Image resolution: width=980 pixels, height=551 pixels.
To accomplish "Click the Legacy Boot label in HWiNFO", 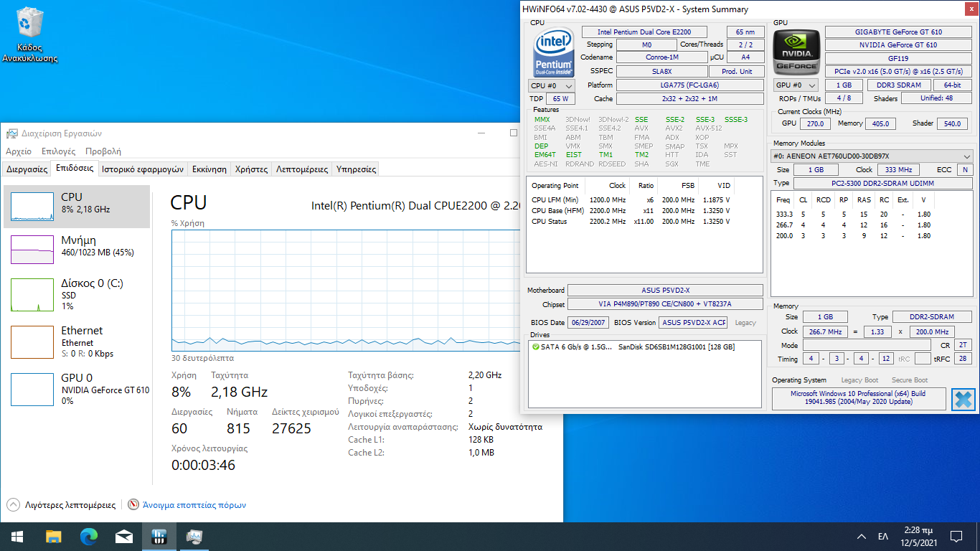I will coord(859,380).
